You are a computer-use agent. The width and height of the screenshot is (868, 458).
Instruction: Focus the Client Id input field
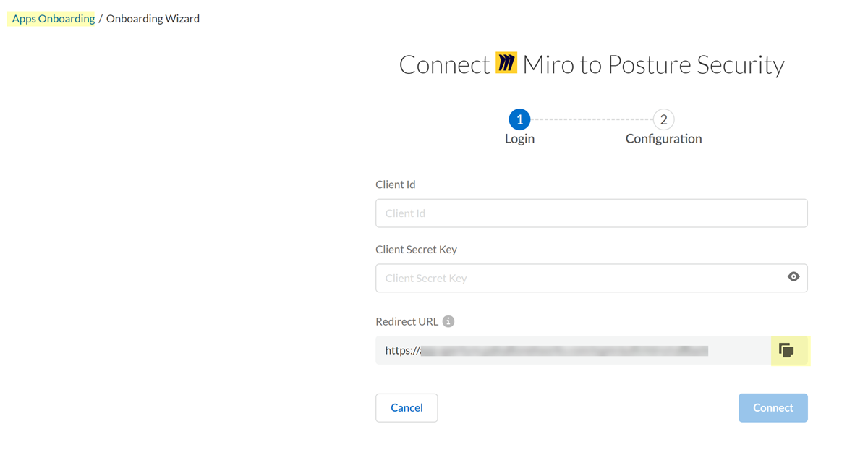[591, 213]
